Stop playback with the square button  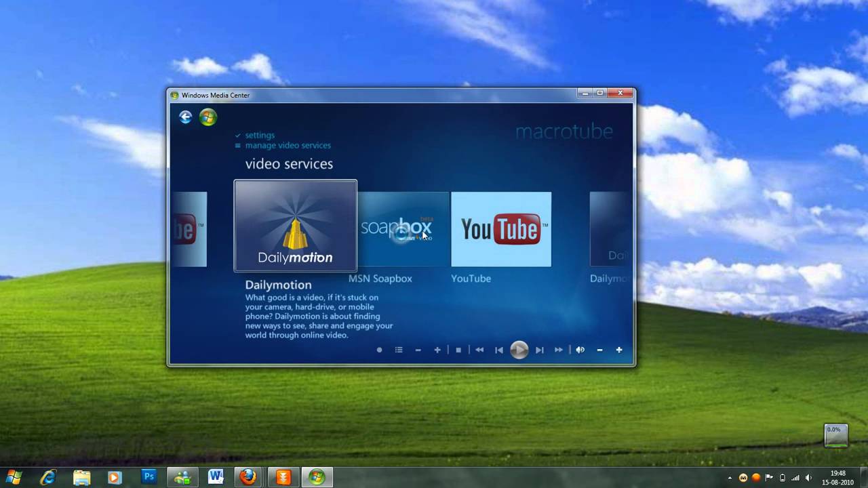458,350
